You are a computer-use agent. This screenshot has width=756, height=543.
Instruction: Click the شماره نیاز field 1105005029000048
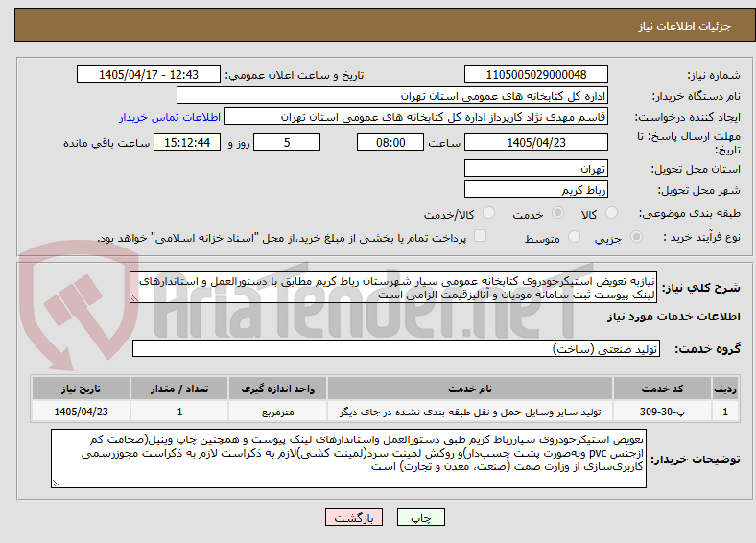[x=535, y=74]
